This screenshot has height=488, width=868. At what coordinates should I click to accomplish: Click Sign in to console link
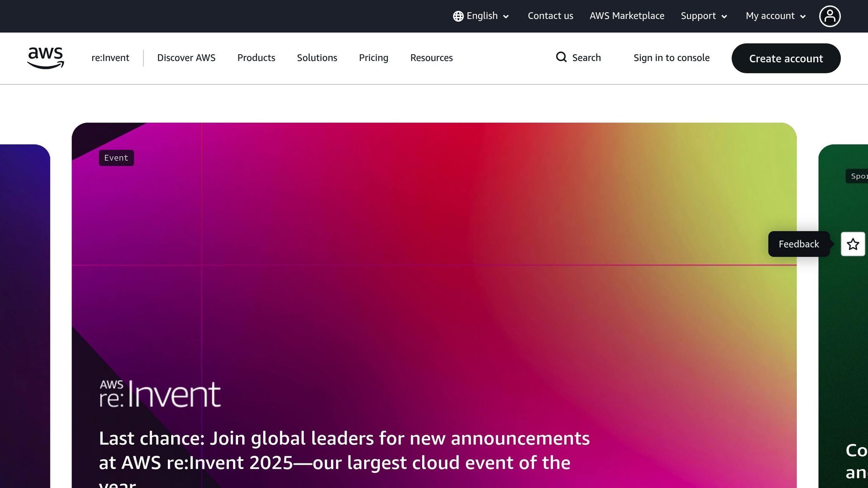point(671,58)
